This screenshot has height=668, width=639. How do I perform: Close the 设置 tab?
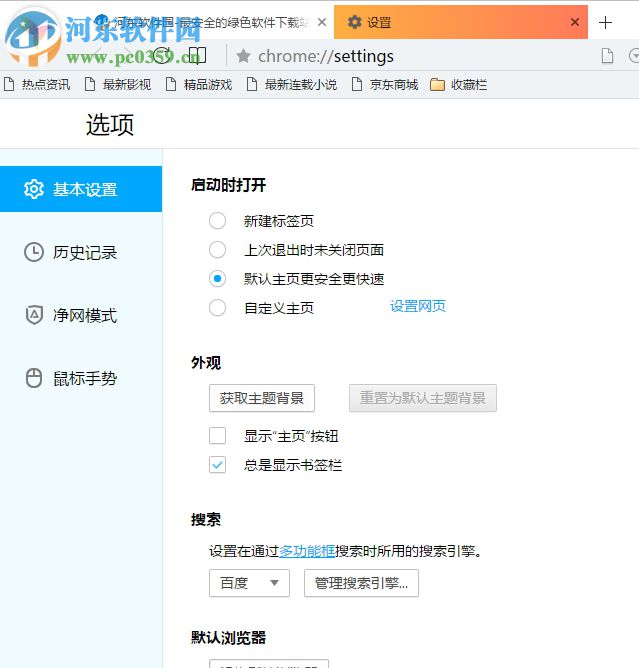[575, 22]
